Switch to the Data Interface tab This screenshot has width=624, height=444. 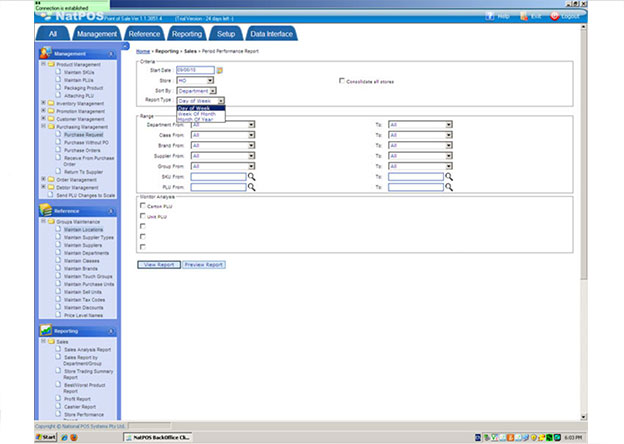pos(271,34)
